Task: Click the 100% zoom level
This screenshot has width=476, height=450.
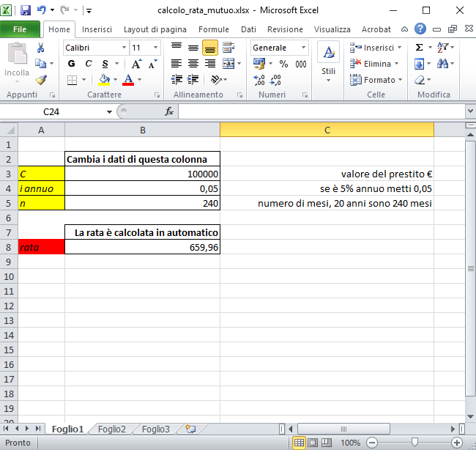Action: (350, 443)
